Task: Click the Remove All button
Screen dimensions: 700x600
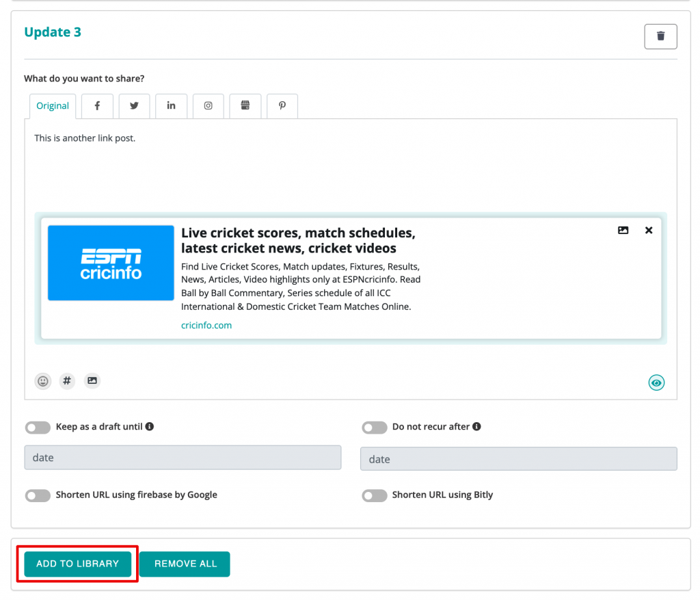Action: click(185, 564)
